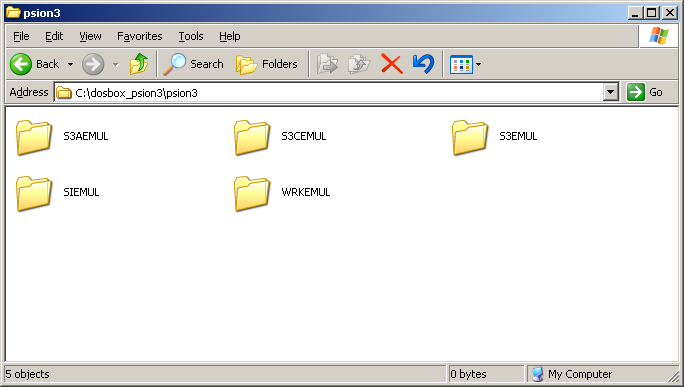The width and height of the screenshot is (684, 387).
Task: Minimize the psion3 window
Action: 635,13
